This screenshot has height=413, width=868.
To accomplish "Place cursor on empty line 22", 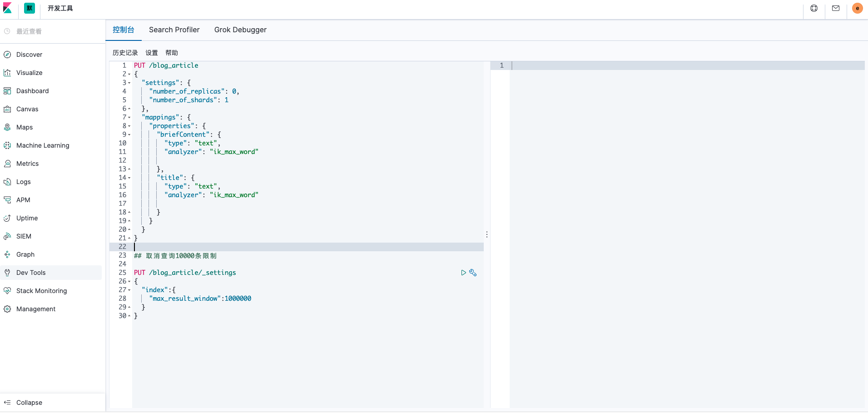I will (308, 247).
